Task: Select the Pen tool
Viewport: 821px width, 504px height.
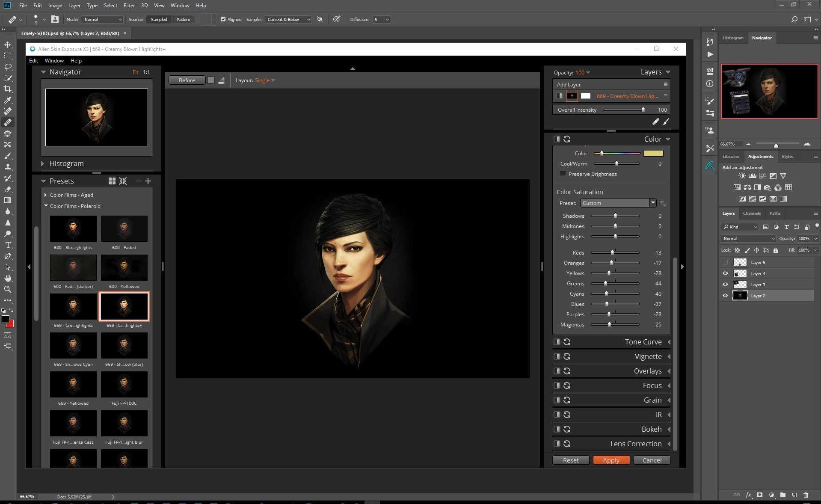Action: click(8, 256)
